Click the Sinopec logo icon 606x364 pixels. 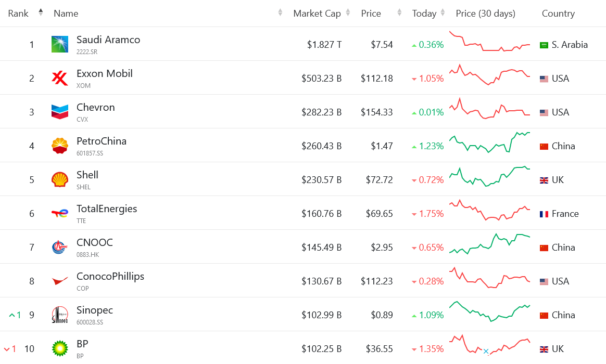pos(60,315)
